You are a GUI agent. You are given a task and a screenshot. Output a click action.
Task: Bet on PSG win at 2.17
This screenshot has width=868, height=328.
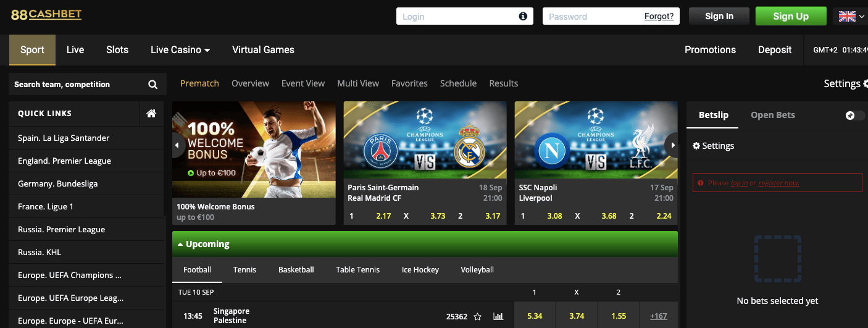click(383, 216)
